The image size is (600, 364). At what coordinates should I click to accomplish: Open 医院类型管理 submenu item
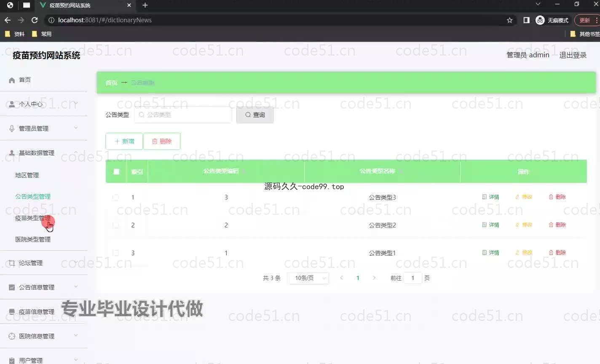pos(33,239)
